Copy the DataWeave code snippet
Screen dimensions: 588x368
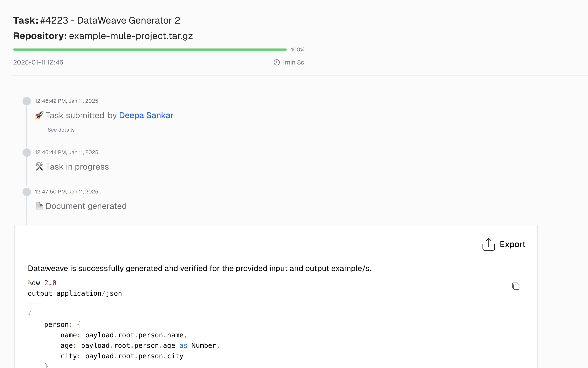tap(515, 286)
